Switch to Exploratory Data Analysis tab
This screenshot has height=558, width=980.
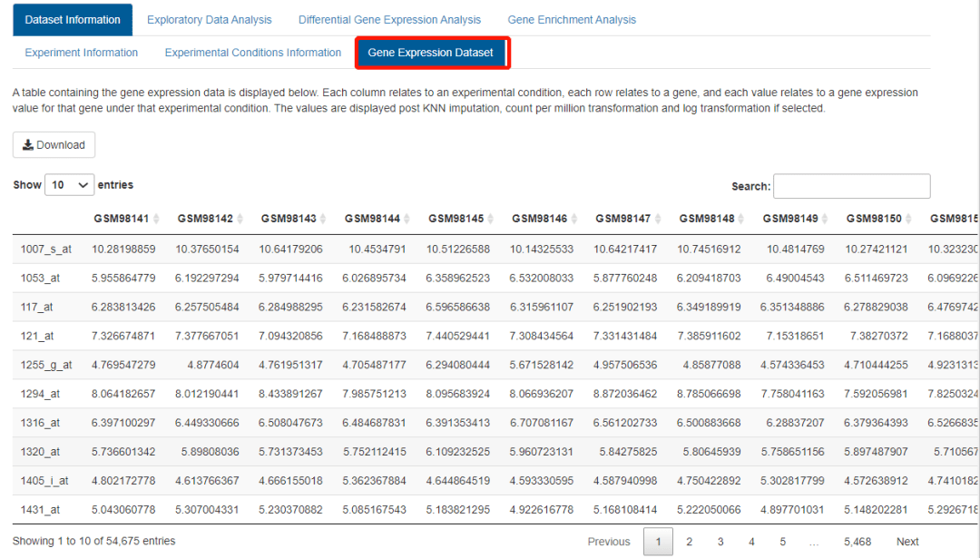point(209,20)
